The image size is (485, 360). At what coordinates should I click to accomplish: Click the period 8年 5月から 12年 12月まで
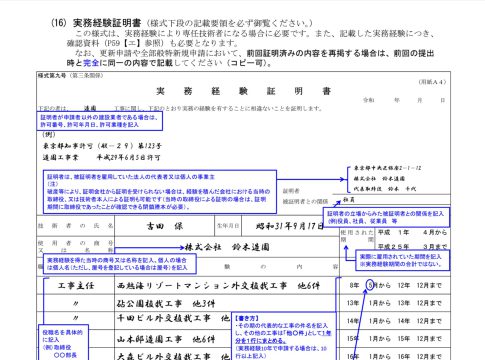click(x=395, y=286)
